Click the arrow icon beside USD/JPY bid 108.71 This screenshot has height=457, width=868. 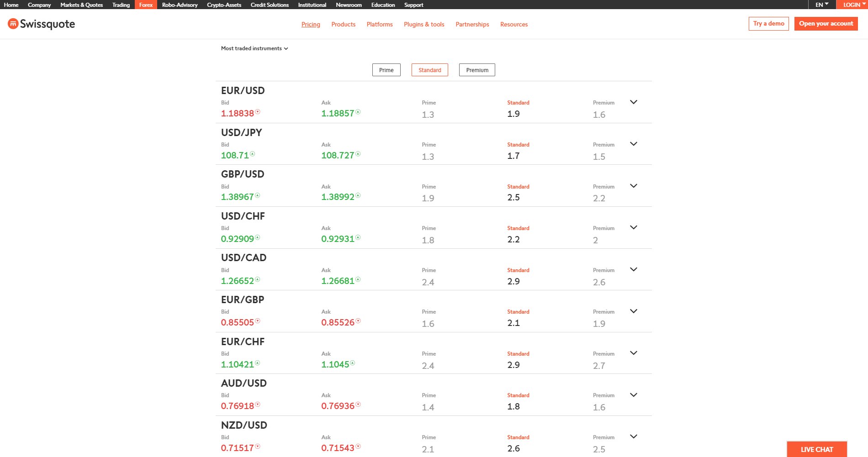tap(253, 154)
